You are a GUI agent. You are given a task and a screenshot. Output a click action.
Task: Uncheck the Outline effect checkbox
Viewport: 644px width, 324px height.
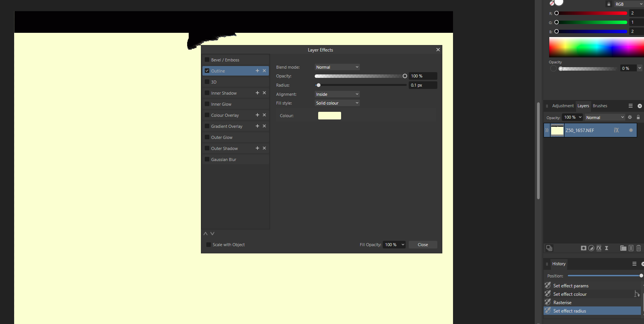coord(207,71)
